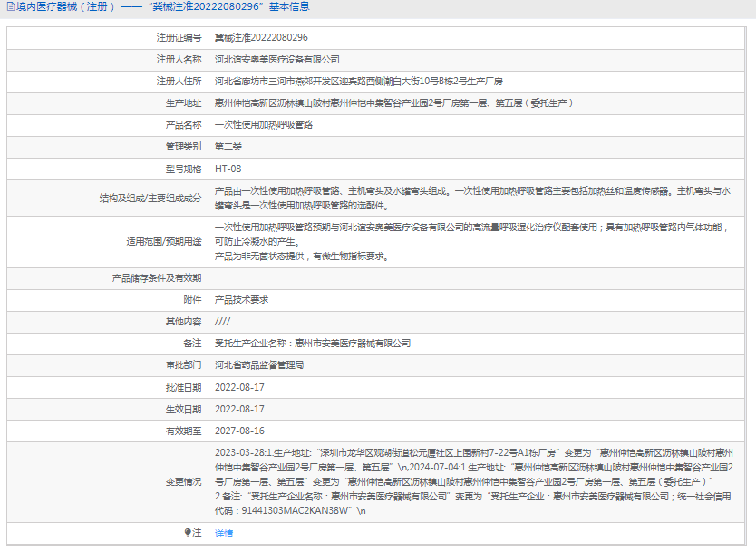Select the 产品储存条件及有效期 label
The height and width of the screenshot is (552, 756).
tap(157, 278)
